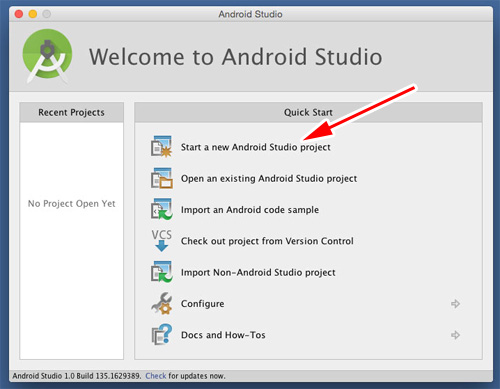Open the Configure submenu label
The image size is (500, 389).
coord(202,304)
